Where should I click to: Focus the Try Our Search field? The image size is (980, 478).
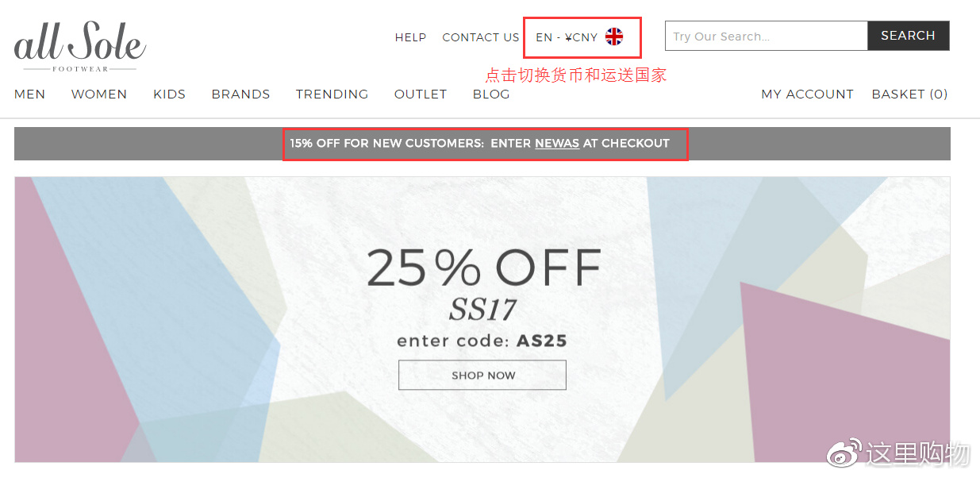pyautogui.click(x=767, y=36)
